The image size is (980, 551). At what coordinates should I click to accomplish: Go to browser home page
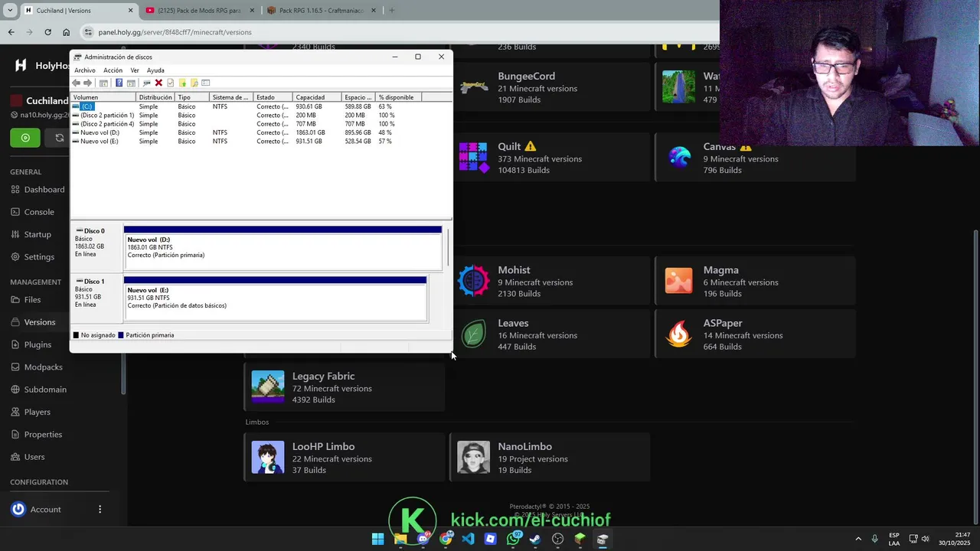click(67, 32)
